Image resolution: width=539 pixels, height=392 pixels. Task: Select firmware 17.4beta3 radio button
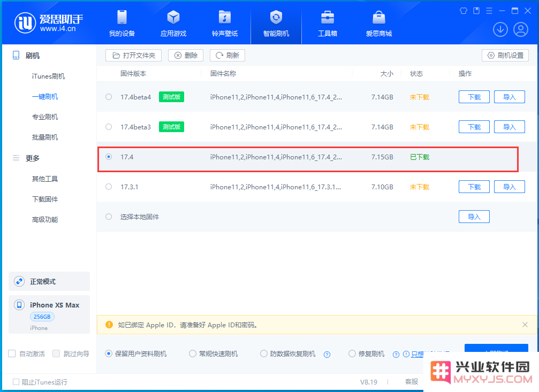[109, 127]
